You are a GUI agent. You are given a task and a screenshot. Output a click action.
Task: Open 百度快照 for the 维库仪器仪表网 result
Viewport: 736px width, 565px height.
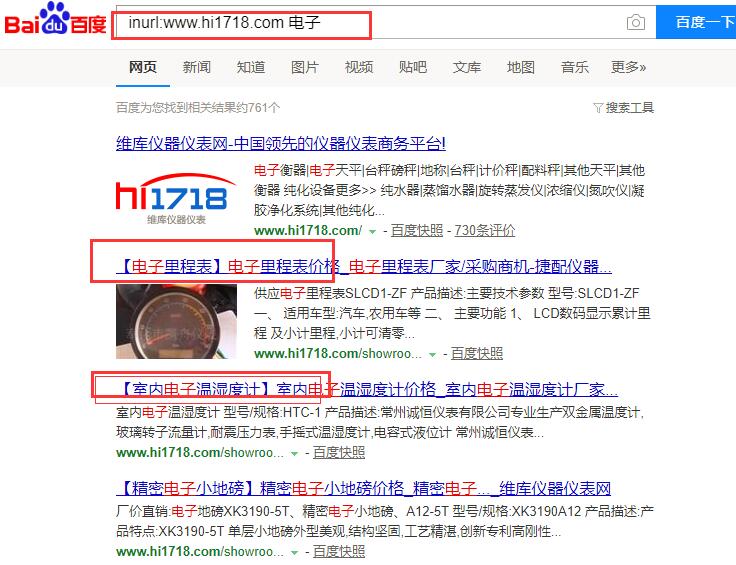(417, 230)
